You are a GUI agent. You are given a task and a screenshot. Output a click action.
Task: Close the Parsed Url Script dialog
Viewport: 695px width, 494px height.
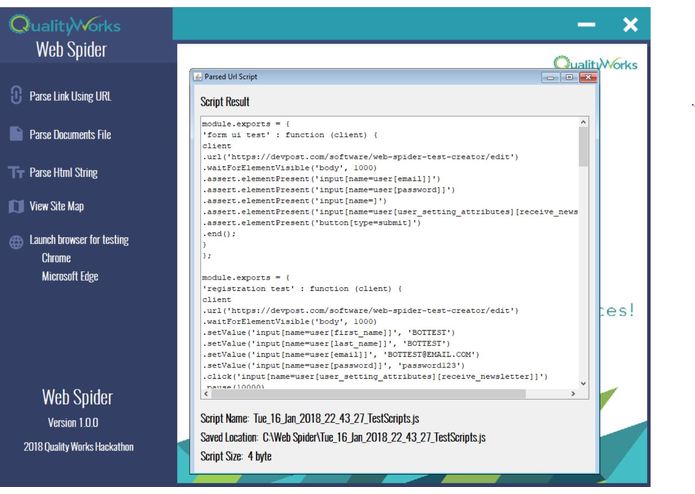588,78
